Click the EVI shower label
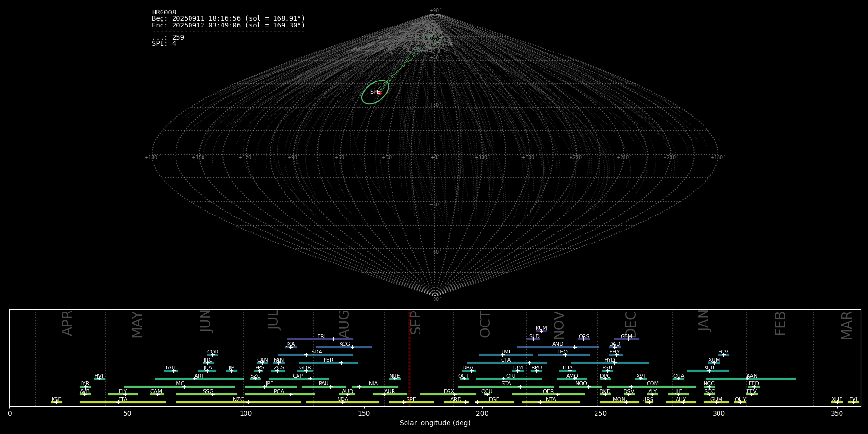The image size is (868, 434). (x=853, y=400)
